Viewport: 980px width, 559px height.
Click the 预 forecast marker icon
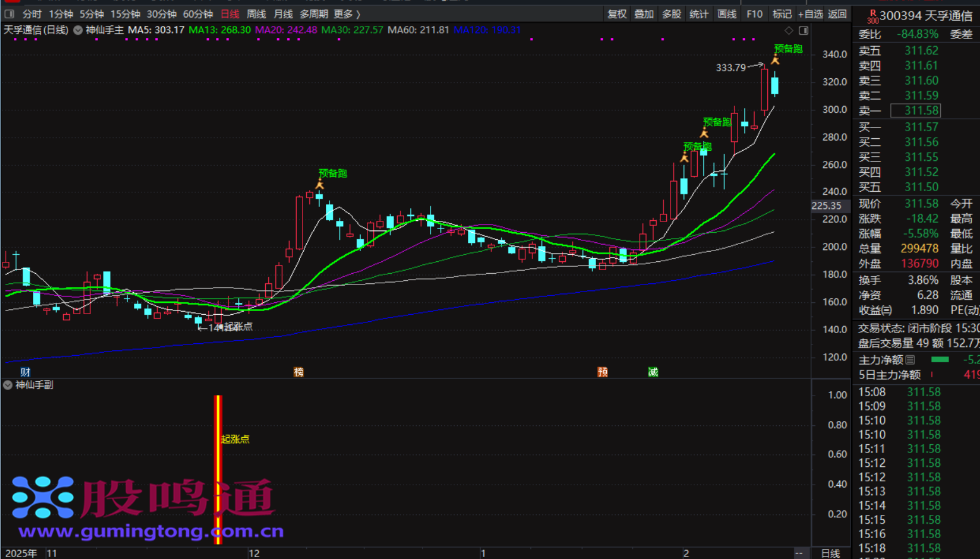tap(602, 372)
